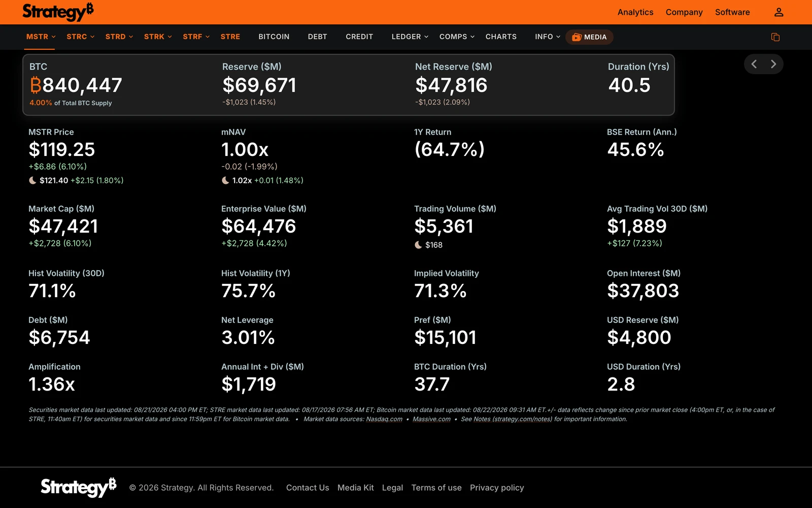The width and height of the screenshot is (812, 508).
Task: Click the Pref value $15,101
Action: pos(445,338)
